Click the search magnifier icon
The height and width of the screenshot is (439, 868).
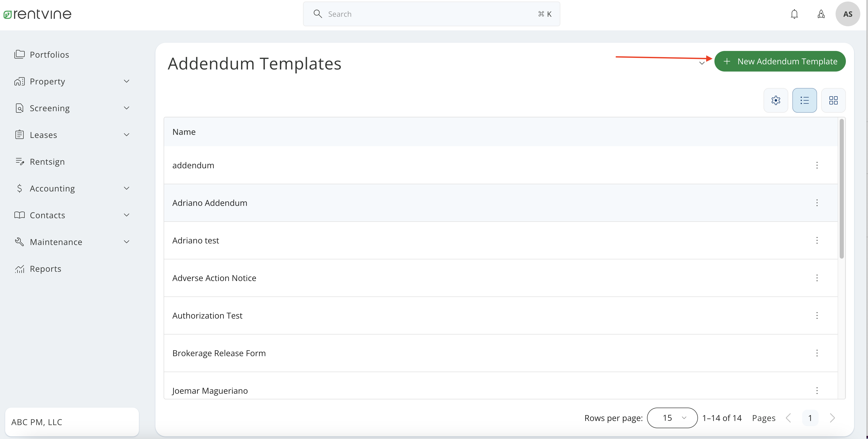(318, 14)
